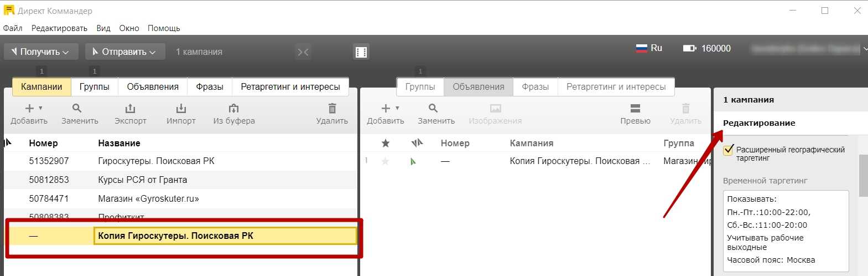Click the Импорт icon
Screen dimensions: 868x276
(181, 109)
